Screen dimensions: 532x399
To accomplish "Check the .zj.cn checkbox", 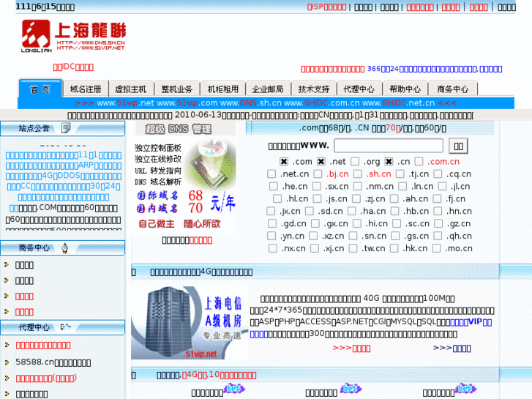I will [x=356, y=198].
